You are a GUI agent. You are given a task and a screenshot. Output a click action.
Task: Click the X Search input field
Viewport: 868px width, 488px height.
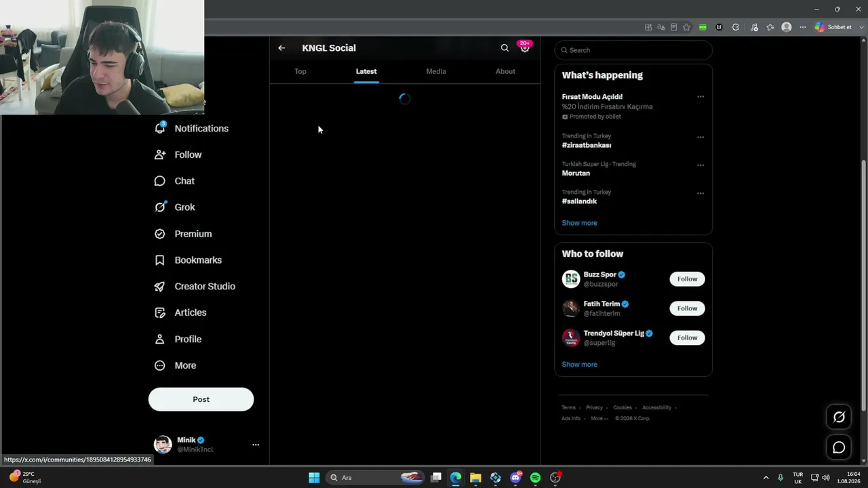coord(633,50)
